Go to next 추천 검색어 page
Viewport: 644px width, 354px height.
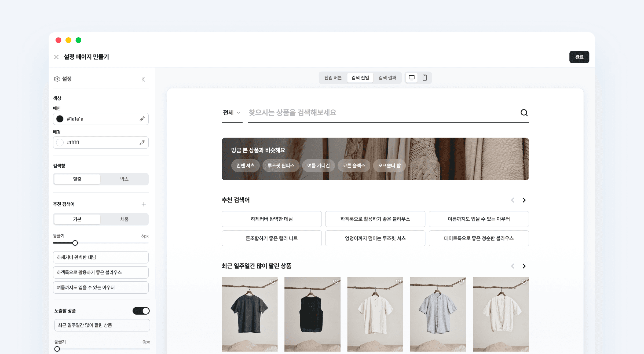click(x=524, y=200)
